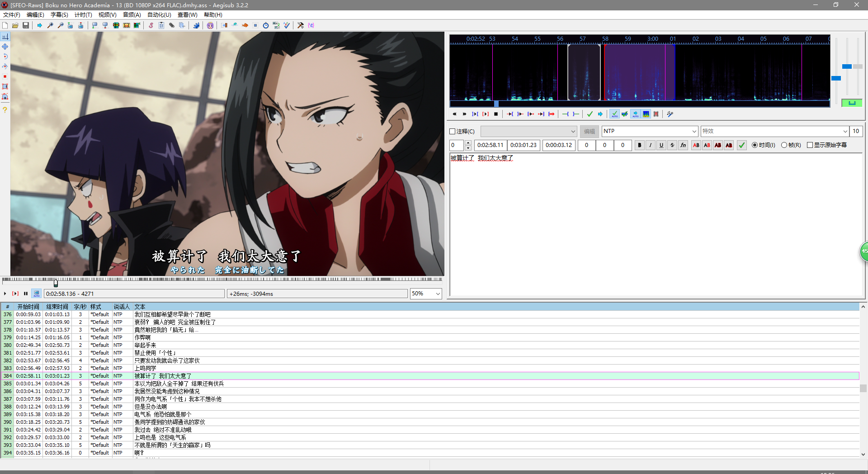Commit audio timing green checkmark
This screenshot has width=868, height=474.
coord(590,114)
